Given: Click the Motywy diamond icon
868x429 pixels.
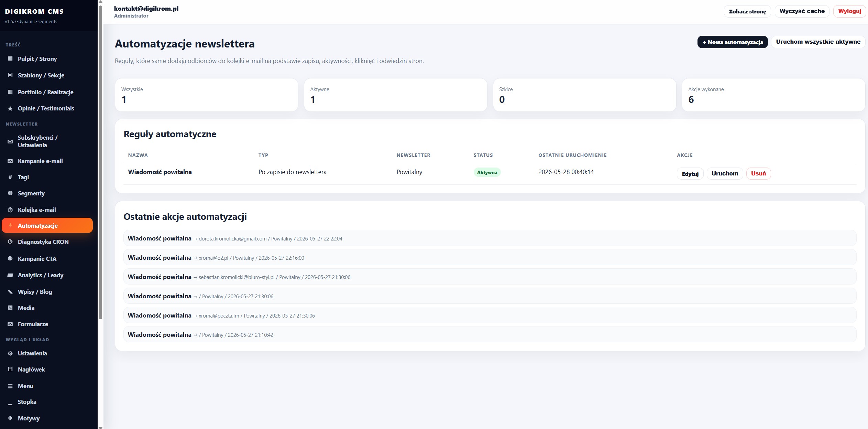Looking at the screenshot, I should pos(10,418).
